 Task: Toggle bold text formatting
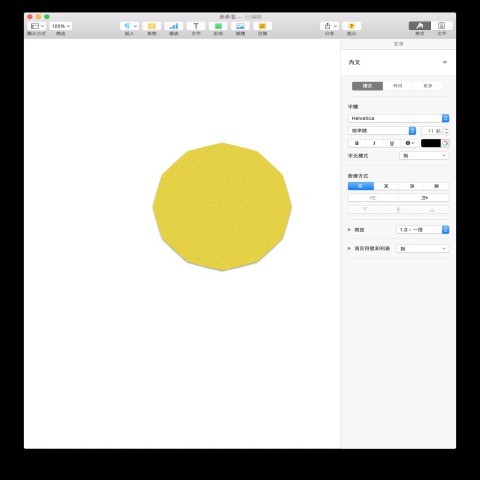(x=357, y=143)
